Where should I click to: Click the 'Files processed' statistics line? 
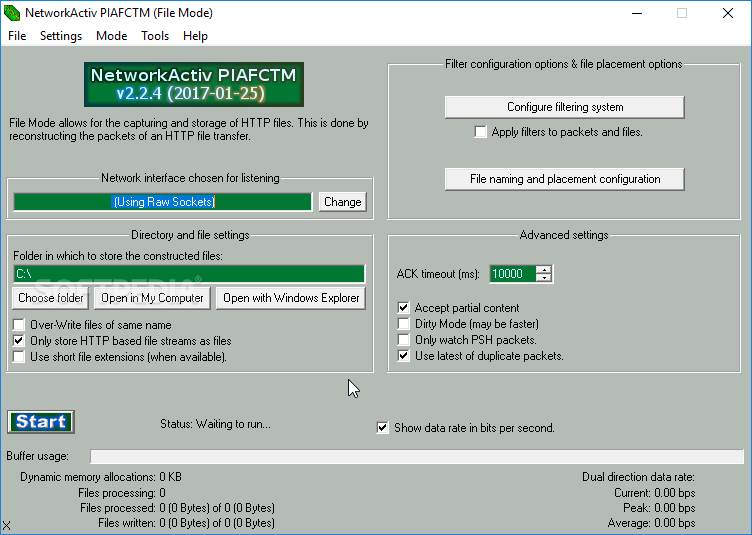[x=177, y=508]
